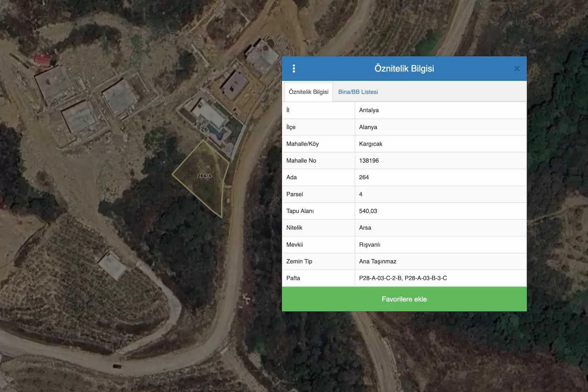Screen dimensions: 588x392
Task: Click the Öznitelik Bilgisi header title
Action: pyautogui.click(x=404, y=69)
